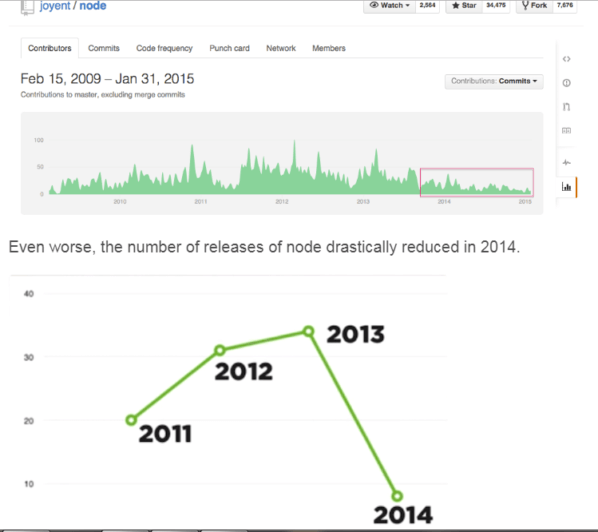Open the Pull requests icon in sidebar
The height and width of the screenshot is (532, 598).
(566, 107)
